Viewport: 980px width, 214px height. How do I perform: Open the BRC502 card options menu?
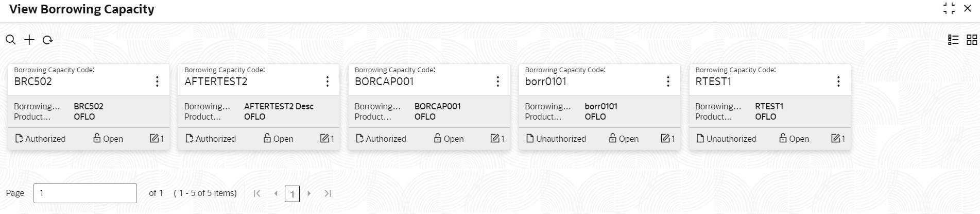point(157,81)
